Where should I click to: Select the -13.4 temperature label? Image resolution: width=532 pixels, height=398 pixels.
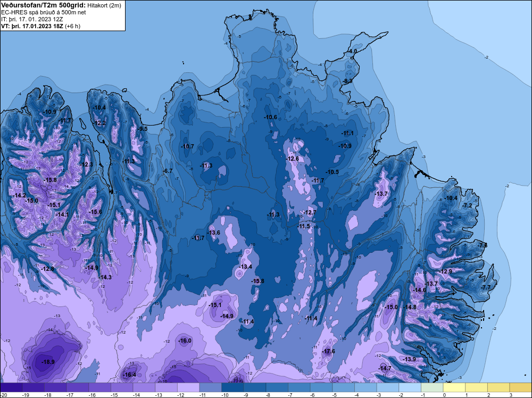(x=246, y=267)
